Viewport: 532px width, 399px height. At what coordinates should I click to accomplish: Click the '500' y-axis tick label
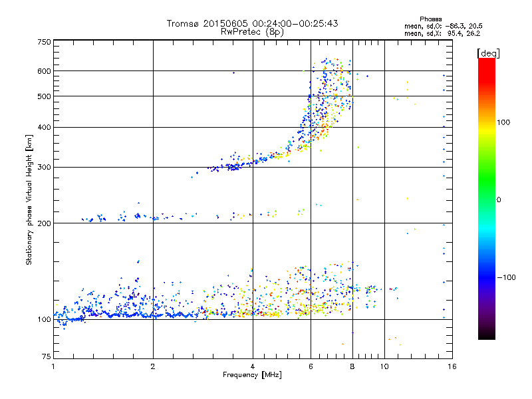44,96
